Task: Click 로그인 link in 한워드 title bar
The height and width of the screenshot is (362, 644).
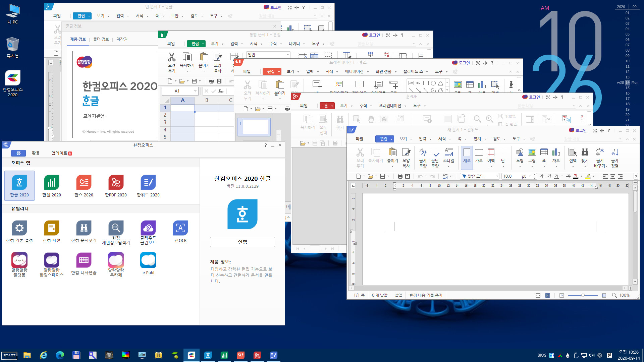Action: pos(578,130)
